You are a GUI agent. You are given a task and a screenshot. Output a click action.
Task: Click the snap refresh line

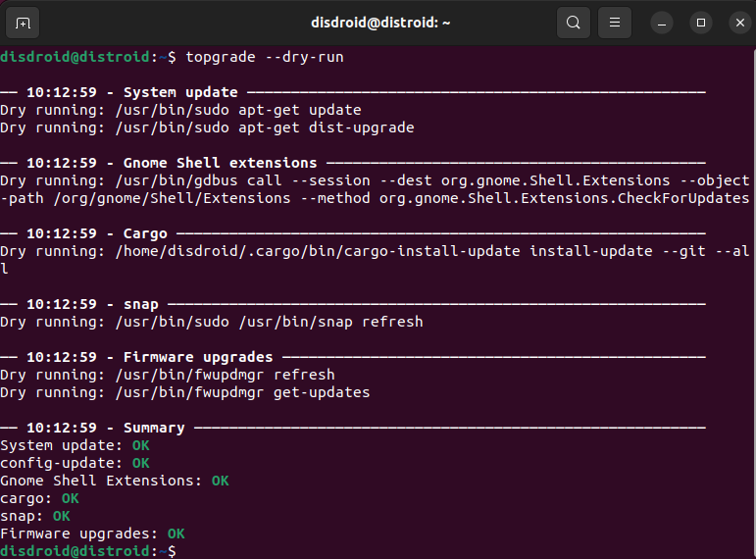(212, 322)
